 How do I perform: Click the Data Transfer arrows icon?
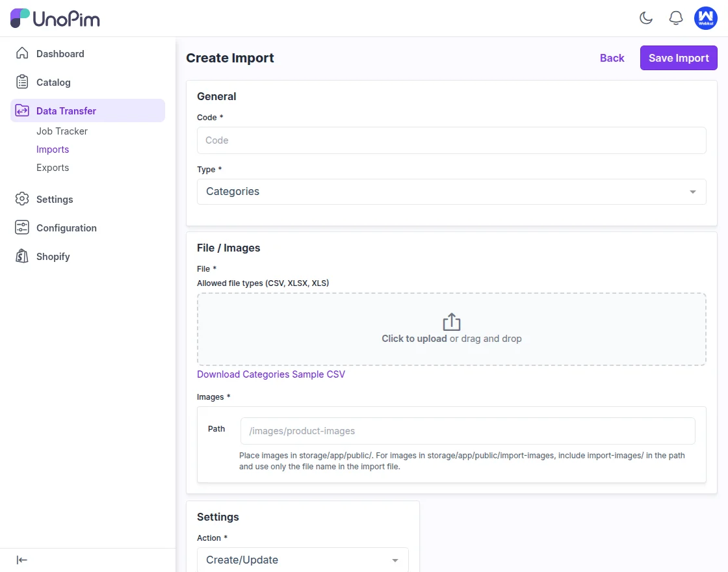(x=21, y=110)
